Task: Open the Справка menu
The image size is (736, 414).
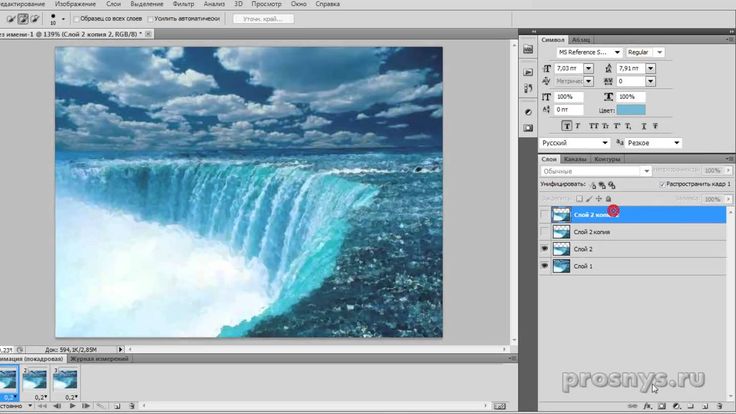Action: 328,4
